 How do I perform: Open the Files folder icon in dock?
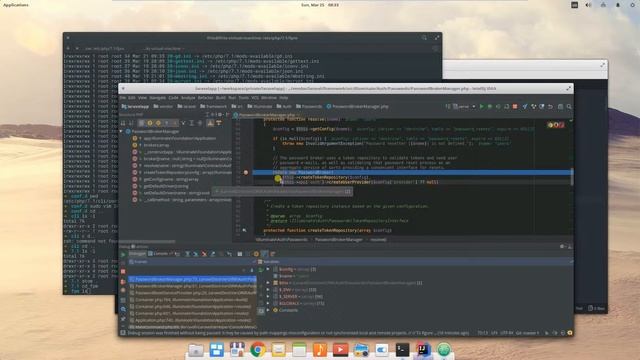196,350
